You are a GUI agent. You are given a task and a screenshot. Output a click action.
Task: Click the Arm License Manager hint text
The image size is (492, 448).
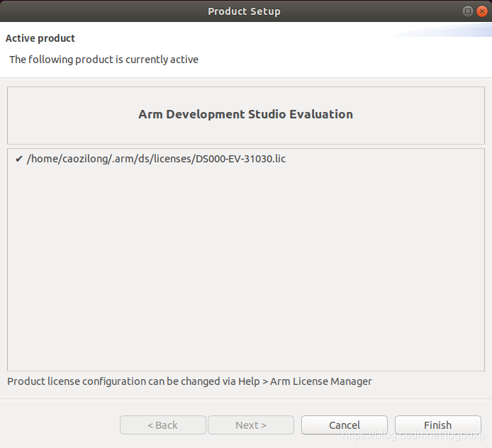(189, 381)
